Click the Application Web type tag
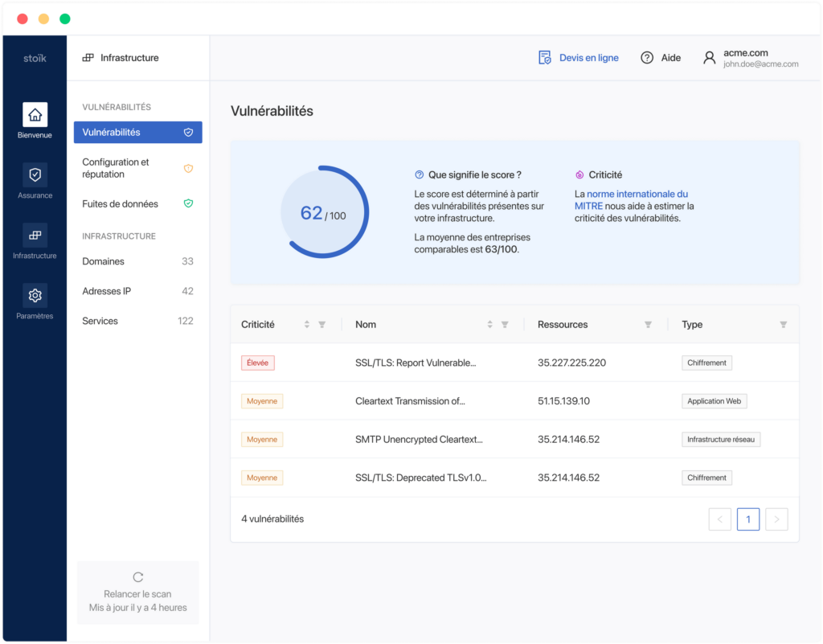823x644 pixels. point(714,401)
